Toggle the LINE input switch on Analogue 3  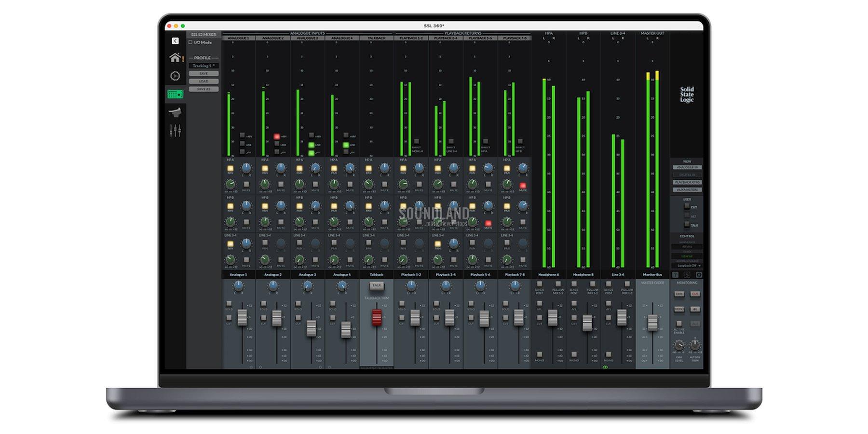pyautogui.click(x=312, y=145)
